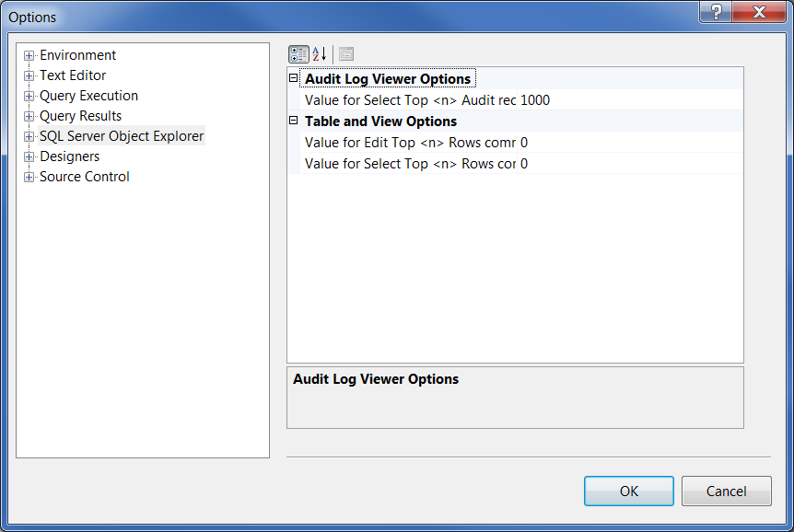
Task: Select Query Results in the tree
Action: click(x=80, y=116)
